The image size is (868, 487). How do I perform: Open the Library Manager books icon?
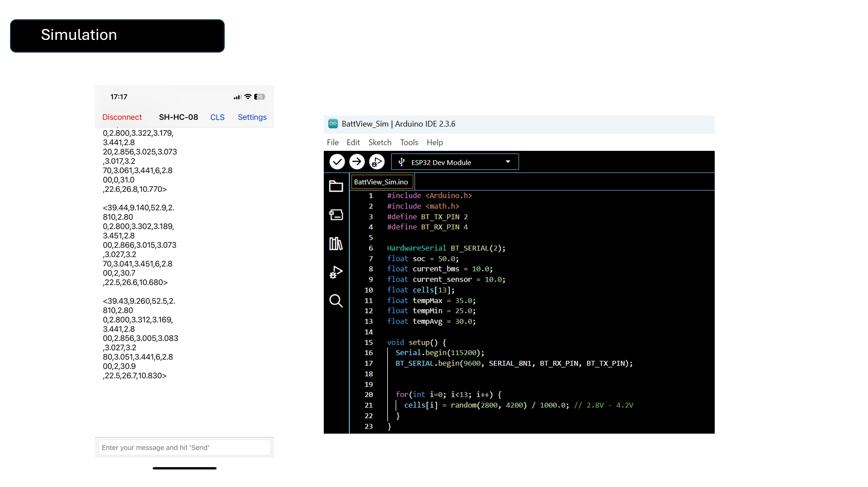(x=336, y=243)
